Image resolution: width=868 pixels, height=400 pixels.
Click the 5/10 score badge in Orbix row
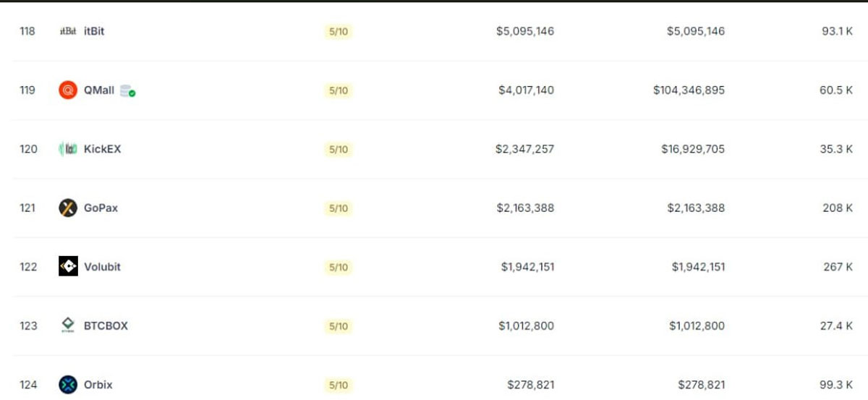pos(338,385)
